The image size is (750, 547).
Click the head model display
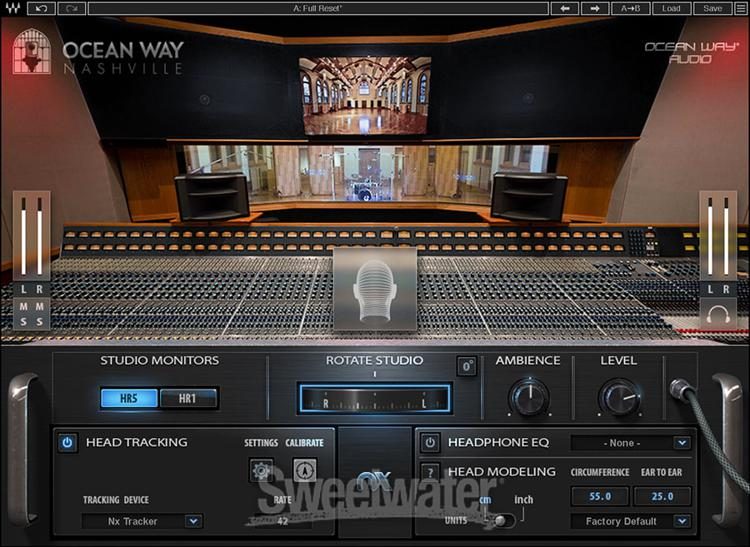point(375,288)
